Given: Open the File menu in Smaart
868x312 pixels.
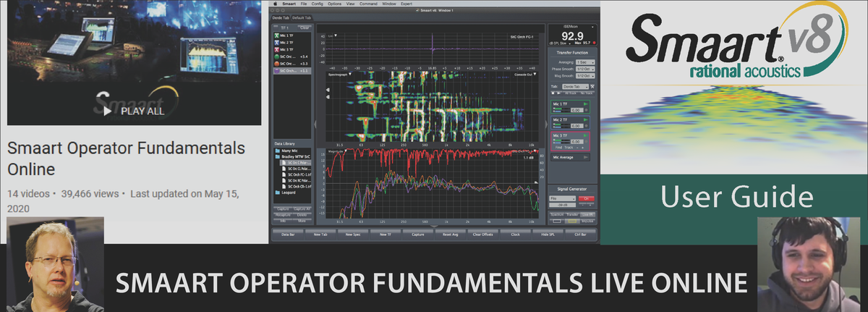Looking at the screenshot, I should [x=304, y=4].
